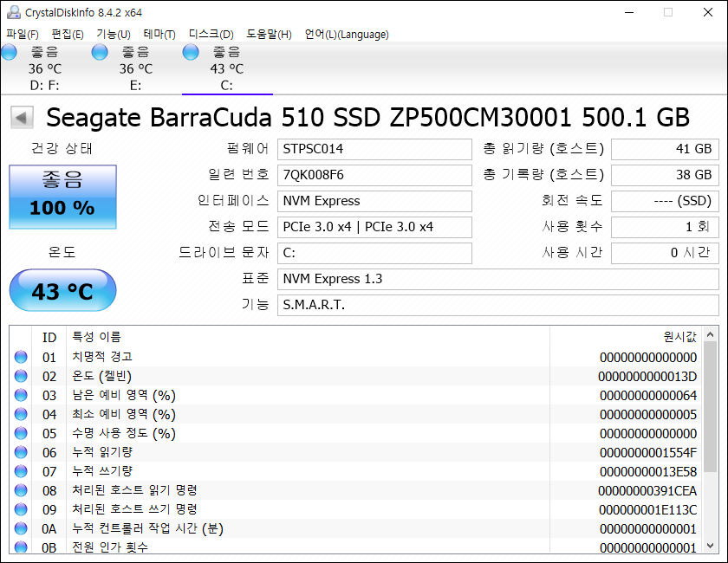The width and height of the screenshot is (728, 563).
Task: Click the interface field NVM Express
Action: point(374,202)
